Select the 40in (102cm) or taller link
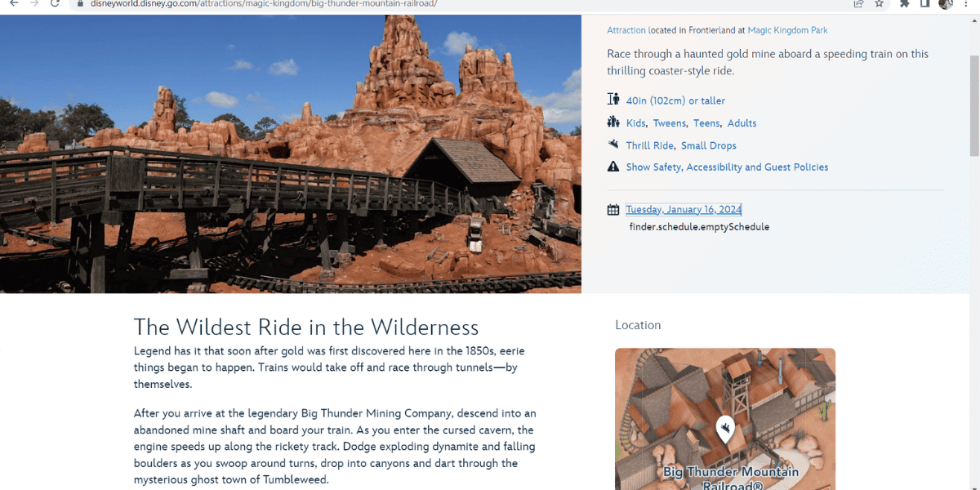 point(675,100)
